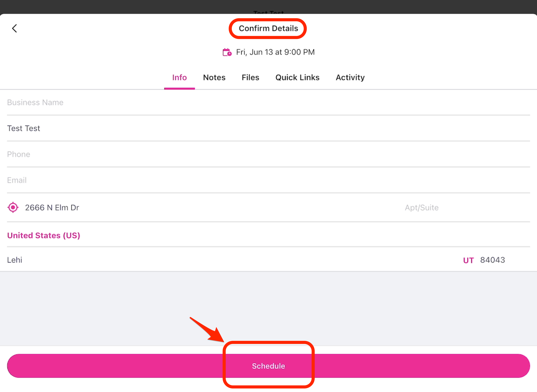The image size is (537, 392).
Task: Open the United States (US) country selector
Action: coord(44,235)
